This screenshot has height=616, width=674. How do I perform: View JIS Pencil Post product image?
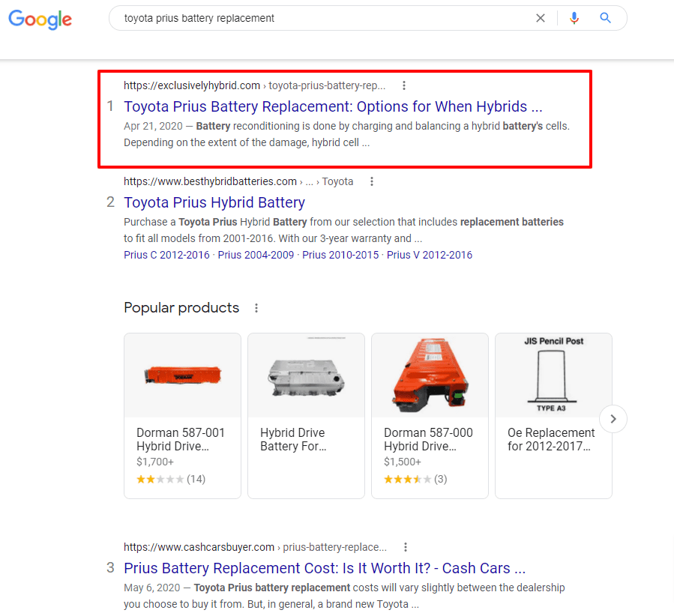(x=553, y=375)
